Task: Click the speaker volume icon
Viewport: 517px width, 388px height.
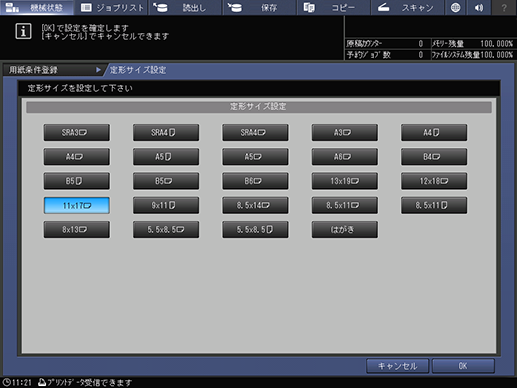Action: (479, 7)
